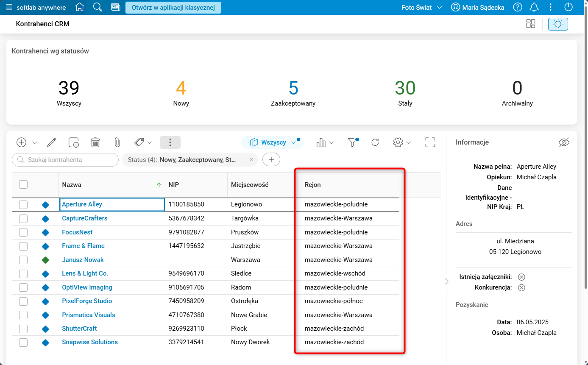Edit selected contractor with pencil icon
This screenshot has width=588, height=365.
[52, 142]
